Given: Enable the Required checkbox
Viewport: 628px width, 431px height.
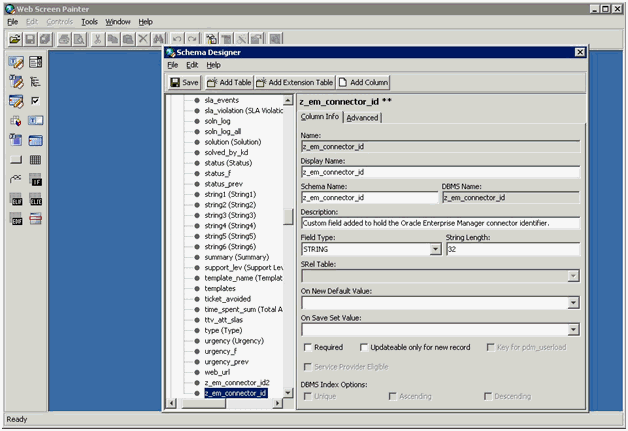Looking at the screenshot, I should (x=308, y=347).
